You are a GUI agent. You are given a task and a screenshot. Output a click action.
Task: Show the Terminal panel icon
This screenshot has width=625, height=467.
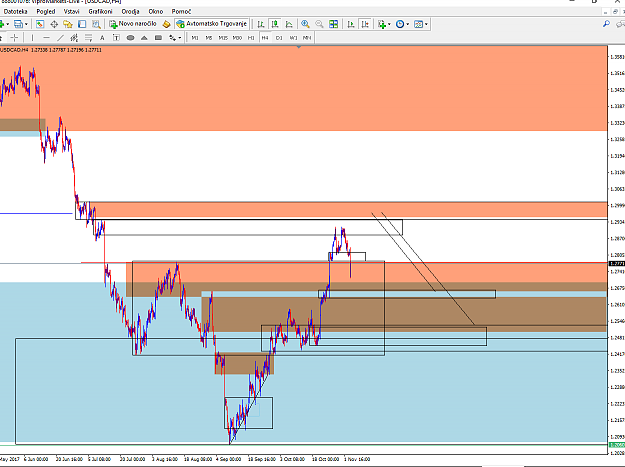82,24
